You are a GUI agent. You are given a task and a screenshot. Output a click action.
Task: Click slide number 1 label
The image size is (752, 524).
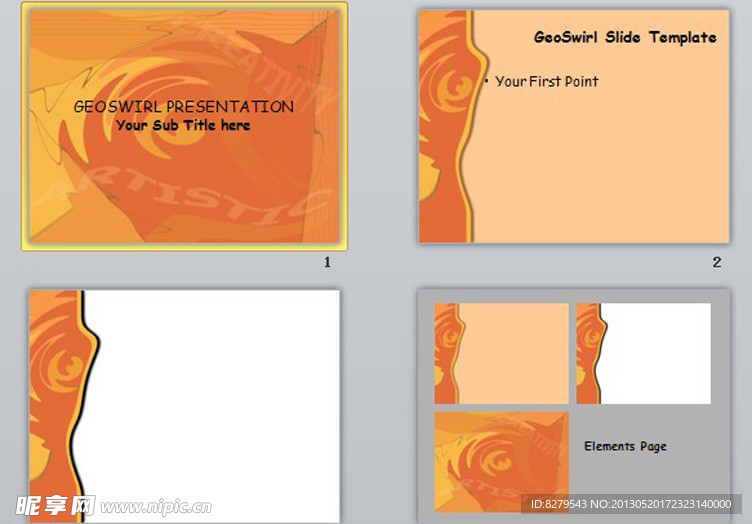click(x=327, y=262)
